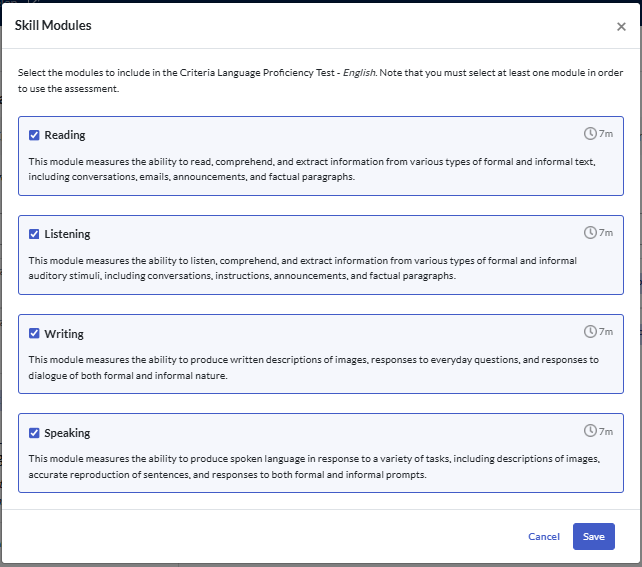The width and height of the screenshot is (642, 567).
Task: Cancel the module selection
Action: [x=544, y=537]
